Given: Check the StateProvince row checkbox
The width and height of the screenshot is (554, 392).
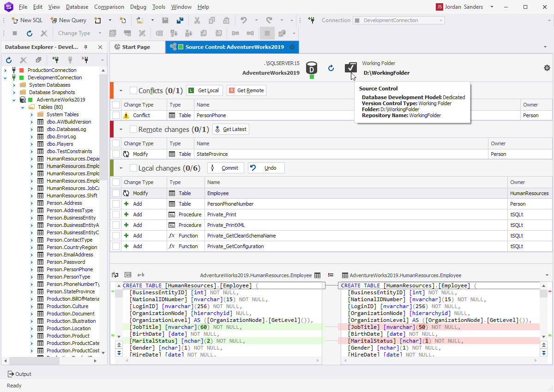Looking at the screenshot, I should pyautogui.click(x=116, y=154).
